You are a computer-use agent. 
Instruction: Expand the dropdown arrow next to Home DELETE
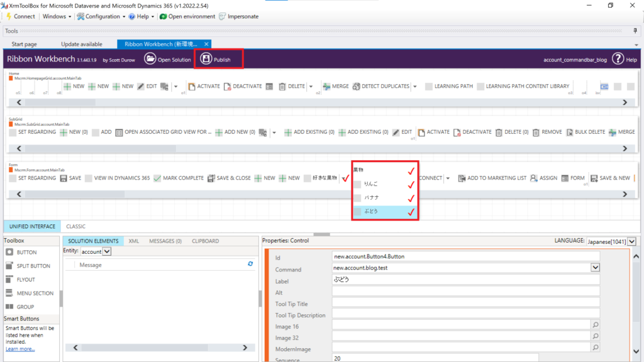[311, 86]
